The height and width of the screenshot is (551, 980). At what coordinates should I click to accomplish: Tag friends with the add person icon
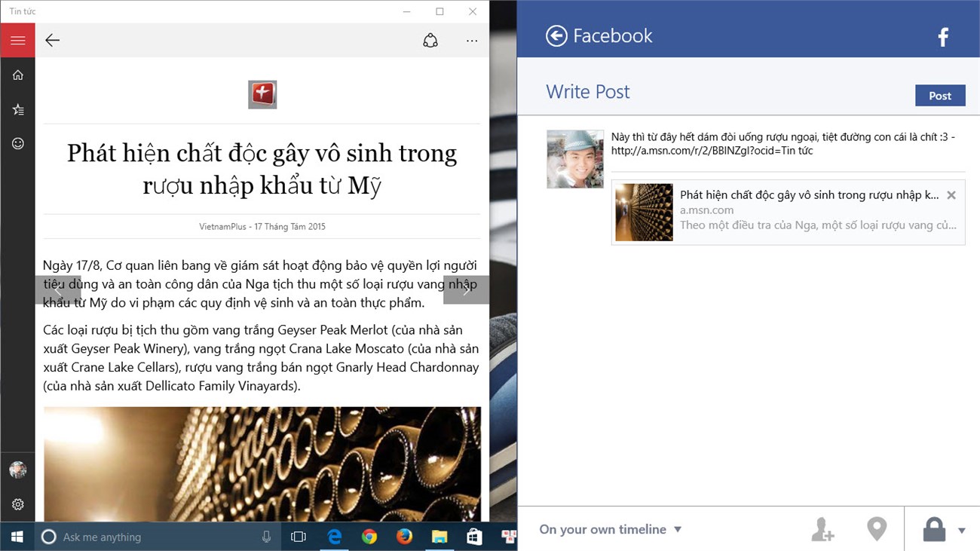pos(822,529)
